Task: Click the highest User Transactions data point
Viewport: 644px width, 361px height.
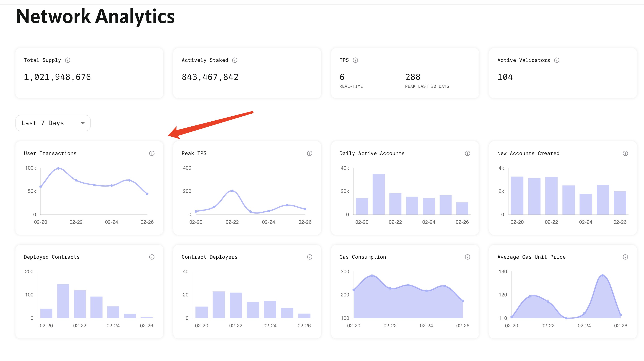Action: pyautogui.click(x=58, y=168)
